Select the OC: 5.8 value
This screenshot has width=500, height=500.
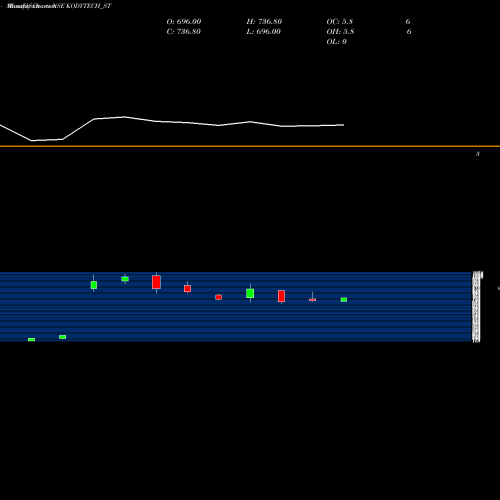click(340, 22)
